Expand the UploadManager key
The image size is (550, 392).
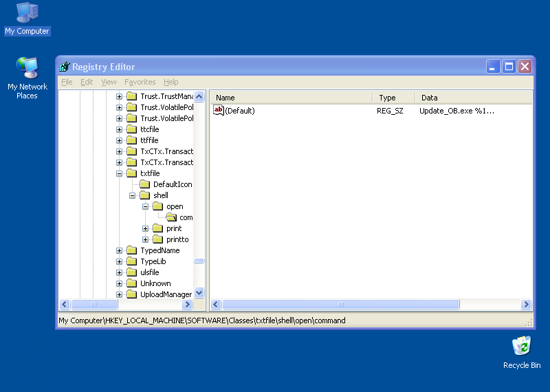(119, 294)
